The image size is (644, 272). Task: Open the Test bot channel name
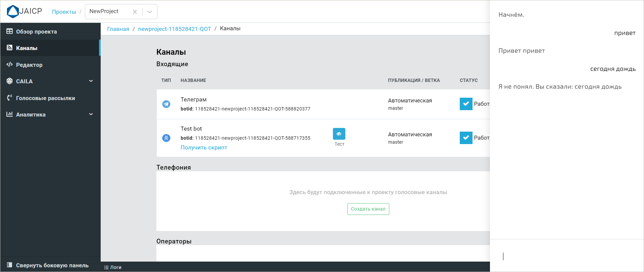191,129
